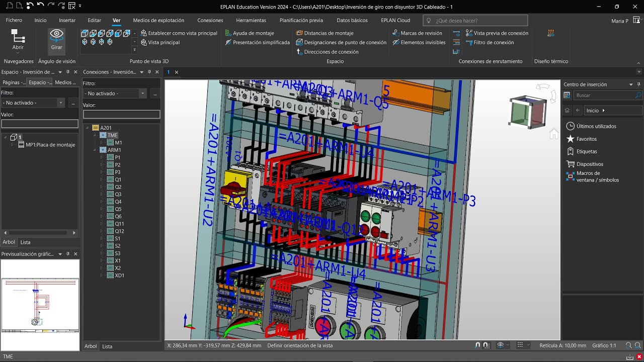This screenshot has height=362, width=644.
Task: Click the 3D view orientation cube
Action: point(528,112)
